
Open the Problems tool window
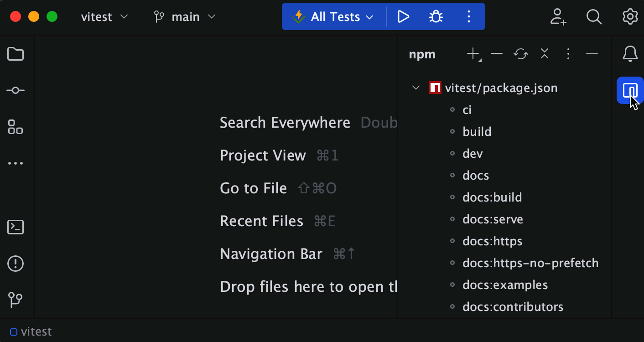15,264
